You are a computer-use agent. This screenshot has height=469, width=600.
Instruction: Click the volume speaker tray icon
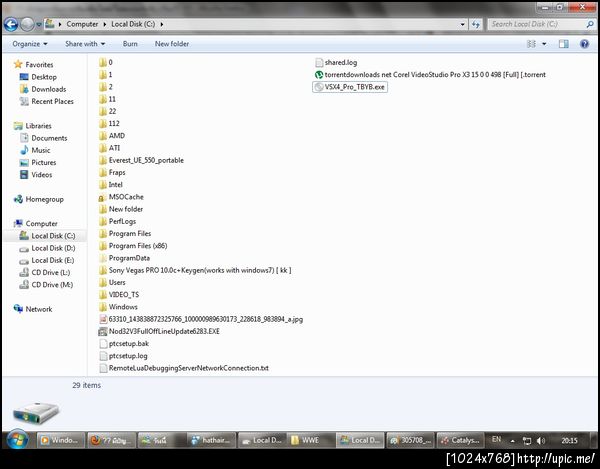(541, 441)
